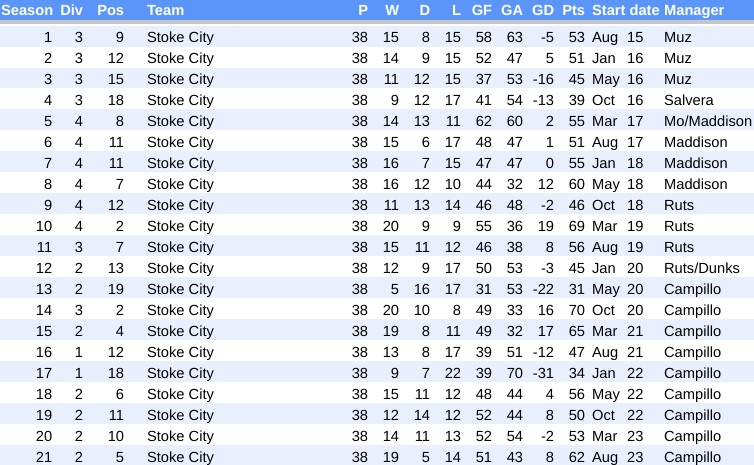This screenshot has width=754, height=465.
Task: Click the Salvera manager cell
Action: point(689,100)
